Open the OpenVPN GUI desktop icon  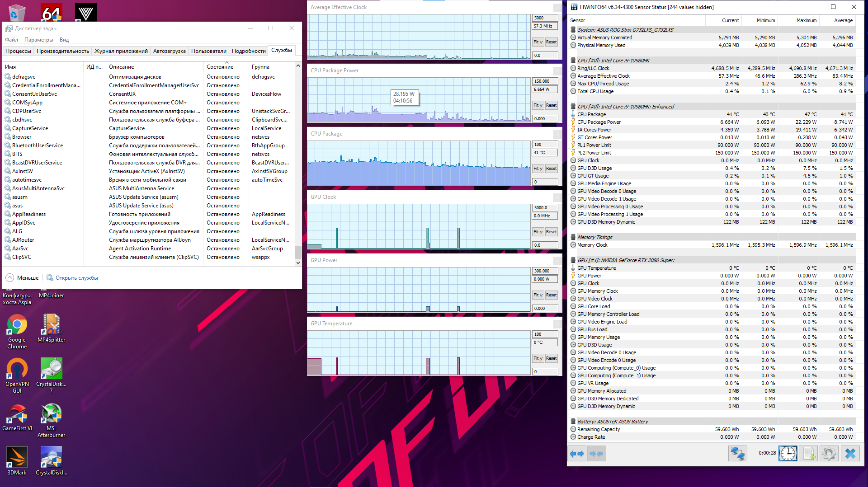(x=17, y=375)
